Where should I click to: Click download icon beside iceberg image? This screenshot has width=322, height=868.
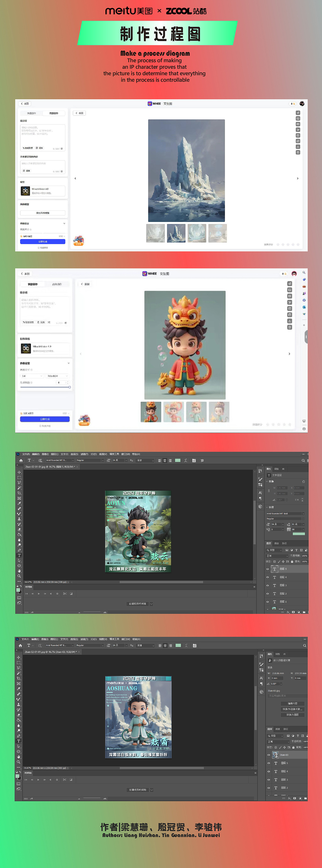[x=298, y=147]
